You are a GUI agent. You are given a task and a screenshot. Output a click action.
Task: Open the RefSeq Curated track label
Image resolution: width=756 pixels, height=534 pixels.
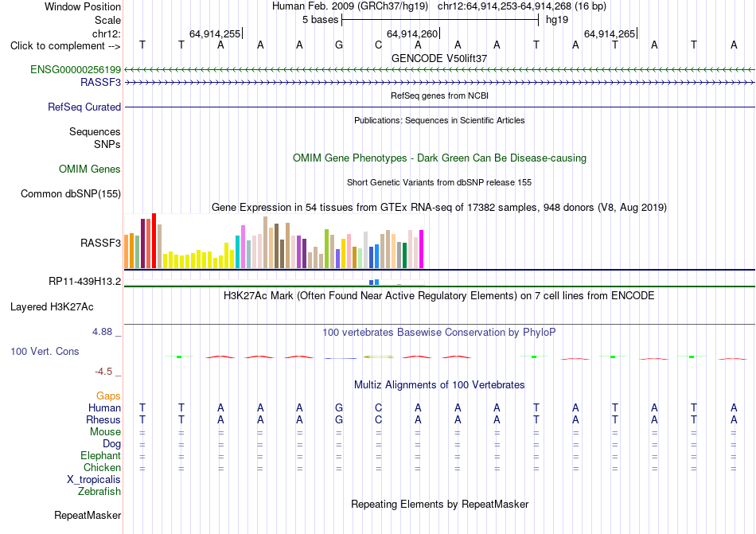(x=84, y=107)
